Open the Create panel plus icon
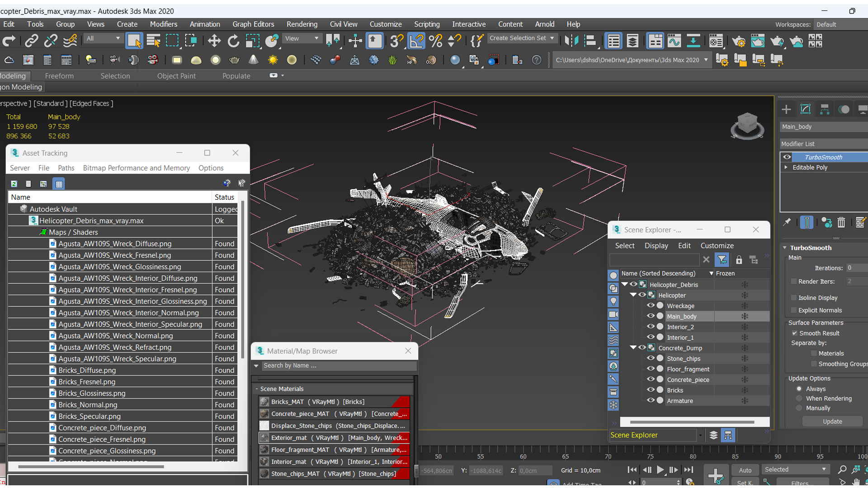Image resolution: width=868 pixels, height=488 pixels. point(786,109)
